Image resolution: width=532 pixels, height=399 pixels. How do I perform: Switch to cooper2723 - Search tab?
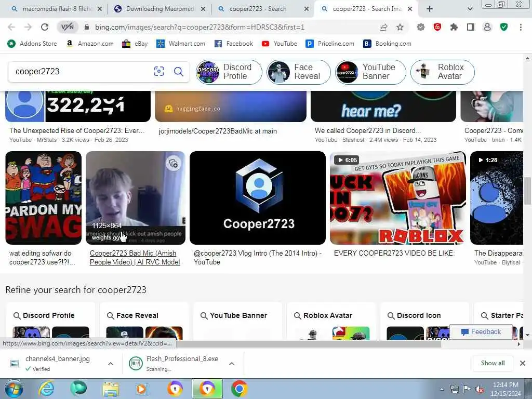coord(263,9)
